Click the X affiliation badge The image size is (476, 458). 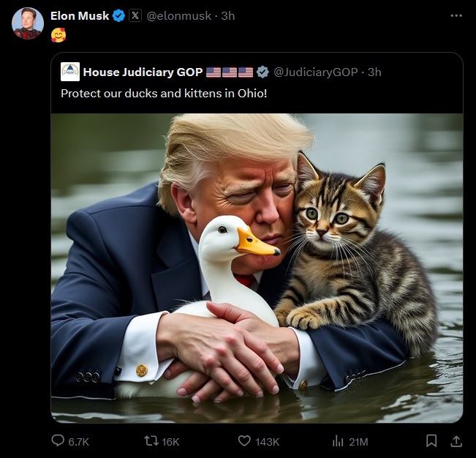tap(135, 15)
